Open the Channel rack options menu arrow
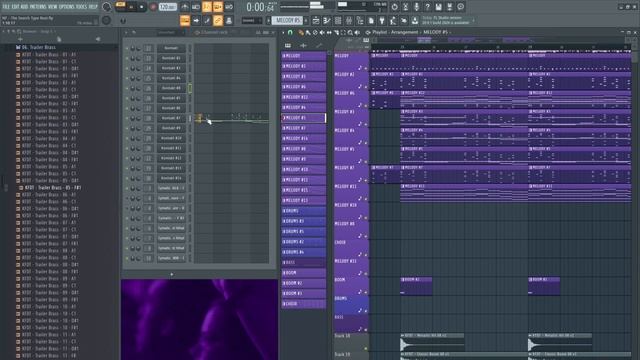The image size is (640, 360). (126, 32)
